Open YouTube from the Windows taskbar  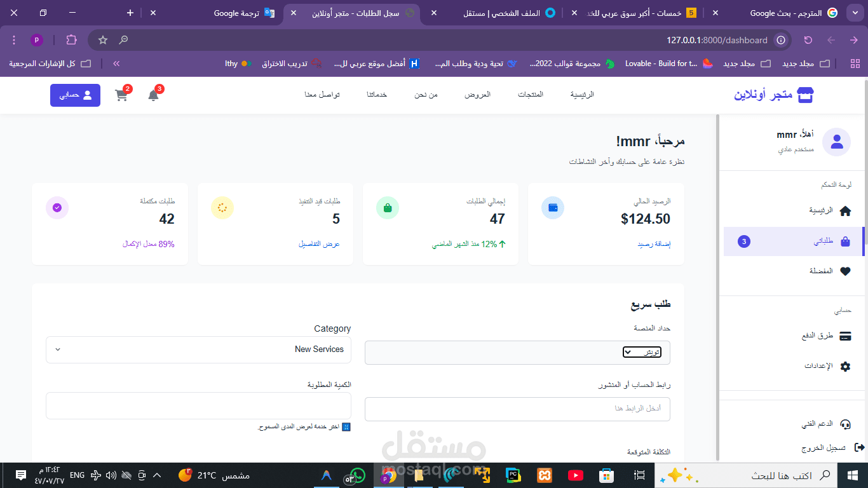576,475
